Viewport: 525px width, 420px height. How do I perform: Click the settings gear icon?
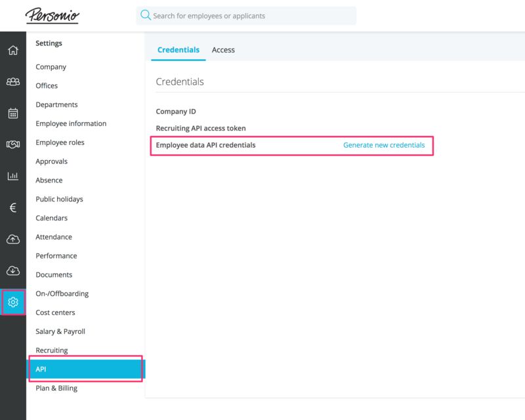(x=12, y=303)
